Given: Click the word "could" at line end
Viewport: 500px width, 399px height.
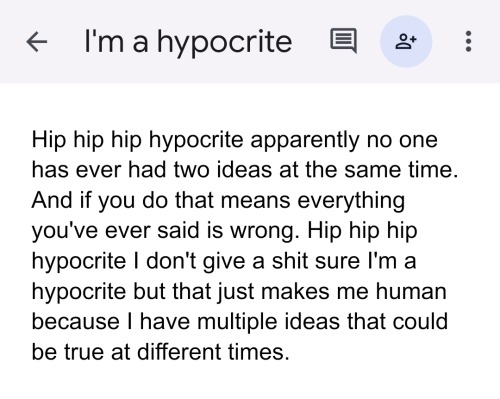Looking at the screenshot, I should 420,322.
